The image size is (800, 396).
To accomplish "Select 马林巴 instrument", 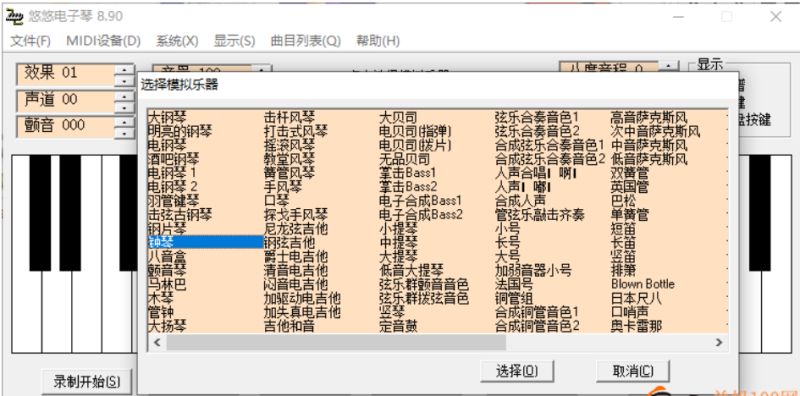I will point(167,284).
